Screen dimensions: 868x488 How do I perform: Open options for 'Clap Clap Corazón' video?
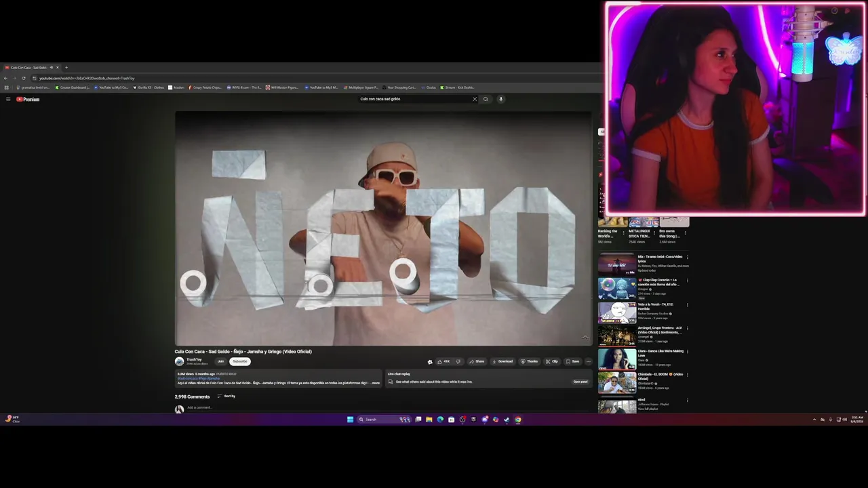[x=688, y=281]
